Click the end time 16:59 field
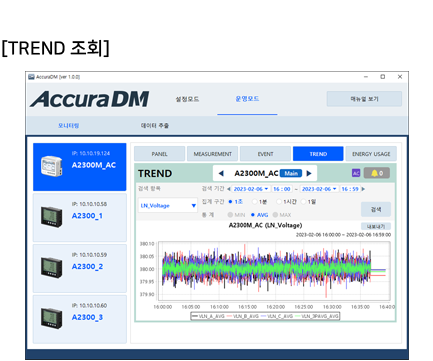 tap(350, 189)
